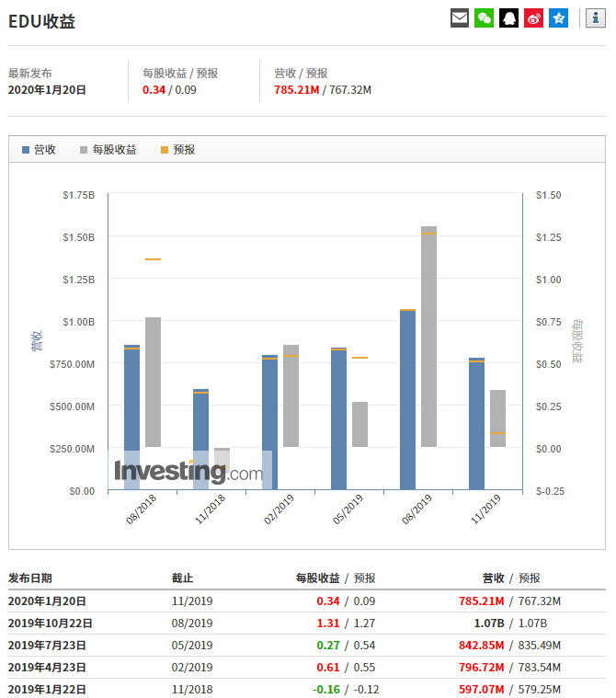The height and width of the screenshot is (698, 616).
Task: Share to Qzone with blue star icon
Action: point(559,18)
